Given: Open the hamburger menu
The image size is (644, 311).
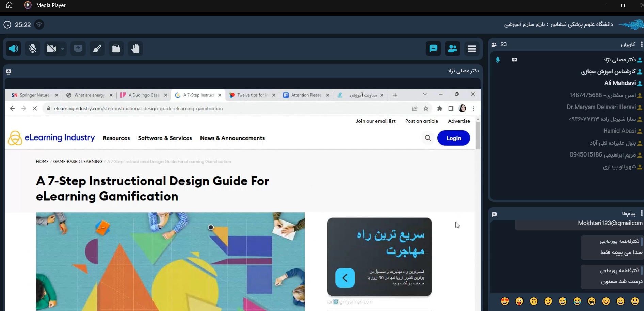Looking at the screenshot, I should [x=472, y=49].
